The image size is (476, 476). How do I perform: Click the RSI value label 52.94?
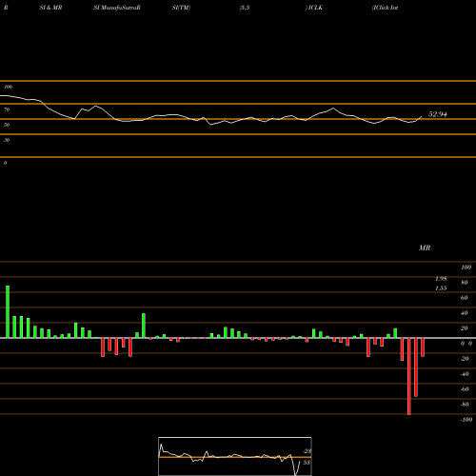(438, 114)
